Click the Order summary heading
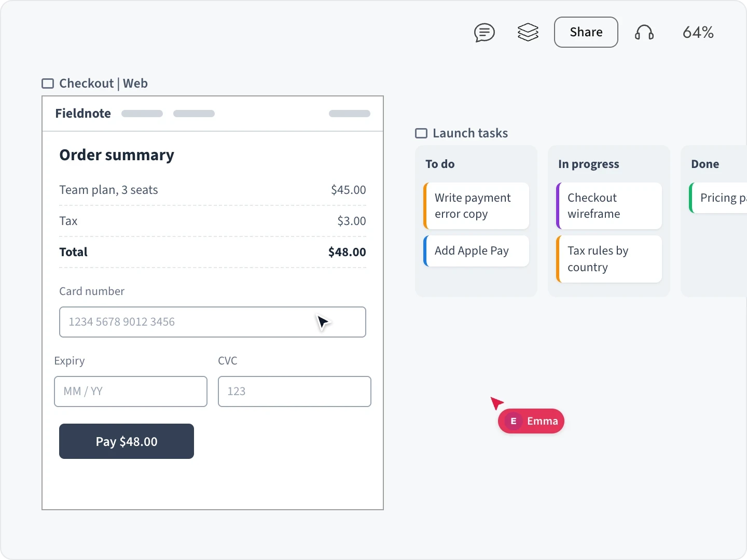The width and height of the screenshot is (747, 560). coord(117,155)
